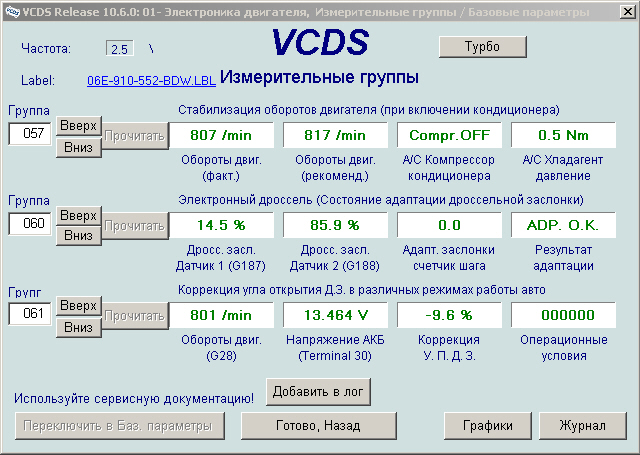
Task: Click group number field 061
Action: pyautogui.click(x=30, y=314)
